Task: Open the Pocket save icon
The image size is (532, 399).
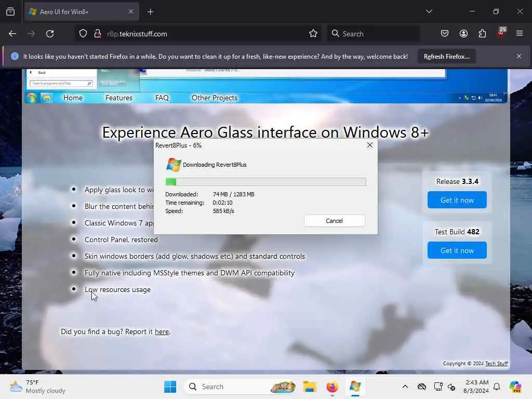Action: (x=445, y=34)
